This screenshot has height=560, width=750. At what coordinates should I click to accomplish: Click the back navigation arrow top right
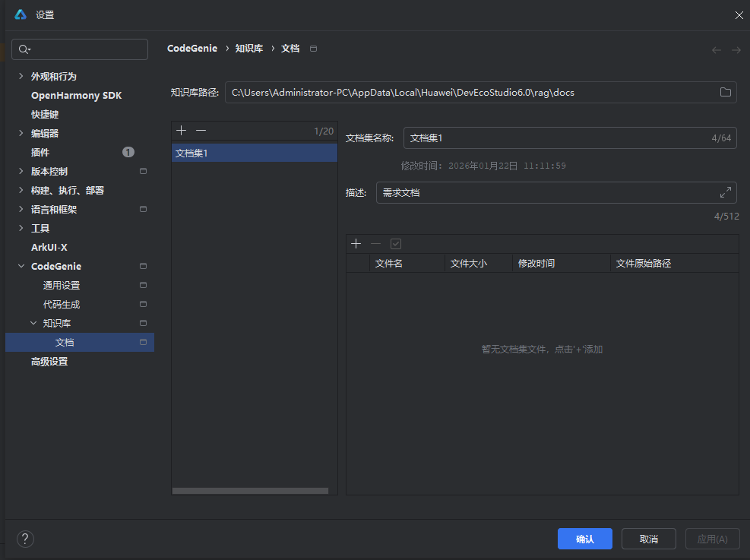[716, 49]
